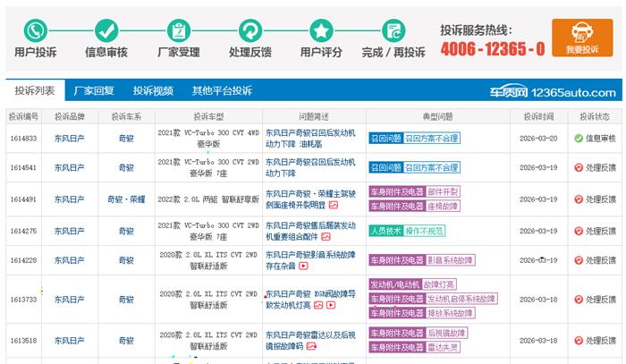
Task: Select the 投诉列表 tab
Action: click(x=34, y=90)
